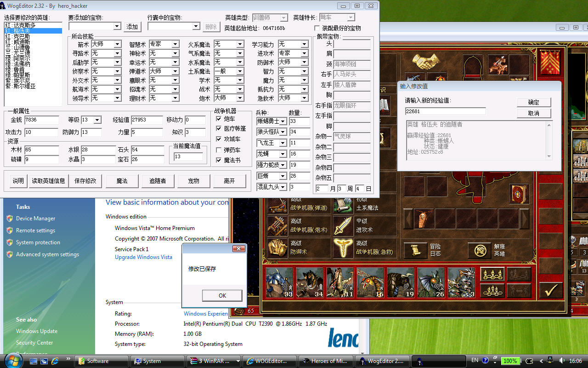Image resolution: width=588 pixels, height=368 pixels.
Task: Click the 战争机器(炮术) skill icon
Action: coord(278,225)
